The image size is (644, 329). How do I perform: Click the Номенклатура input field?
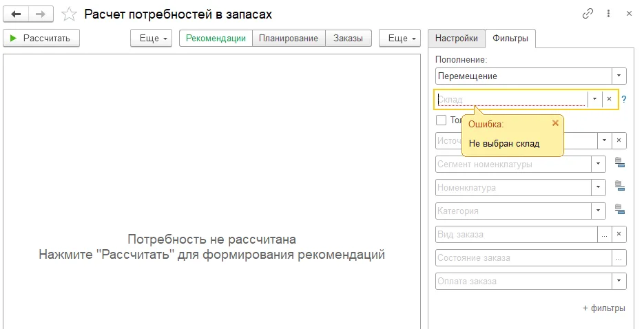tap(513, 187)
